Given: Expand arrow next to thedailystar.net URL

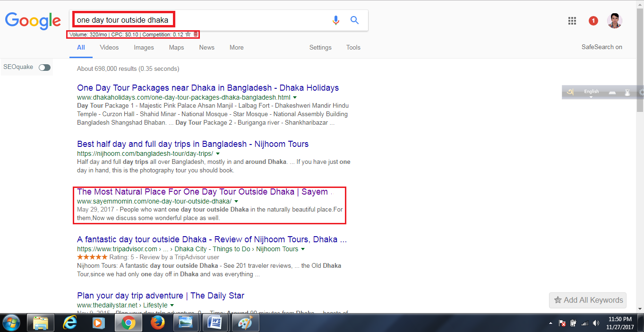Looking at the screenshot, I should point(172,306).
